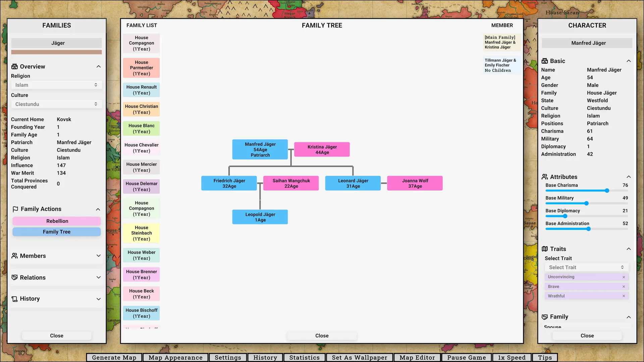
Task: Remove the Unconvincing trait
Action: [x=624, y=277]
